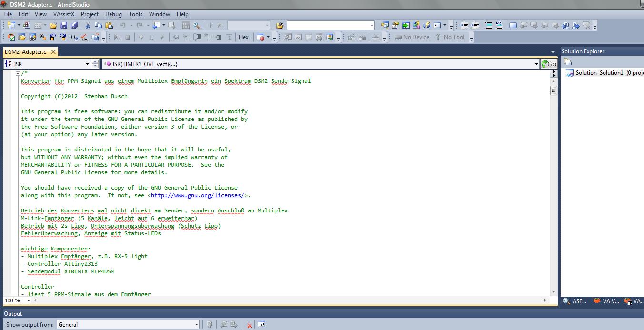Open the Edit menu
This screenshot has height=330, width=644.
pos(23,14)
